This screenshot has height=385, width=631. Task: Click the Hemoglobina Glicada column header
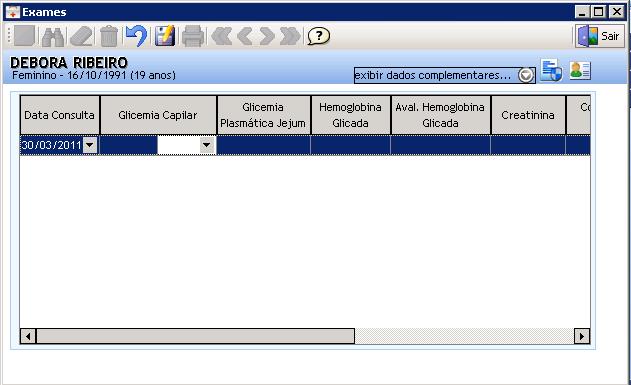351,115
